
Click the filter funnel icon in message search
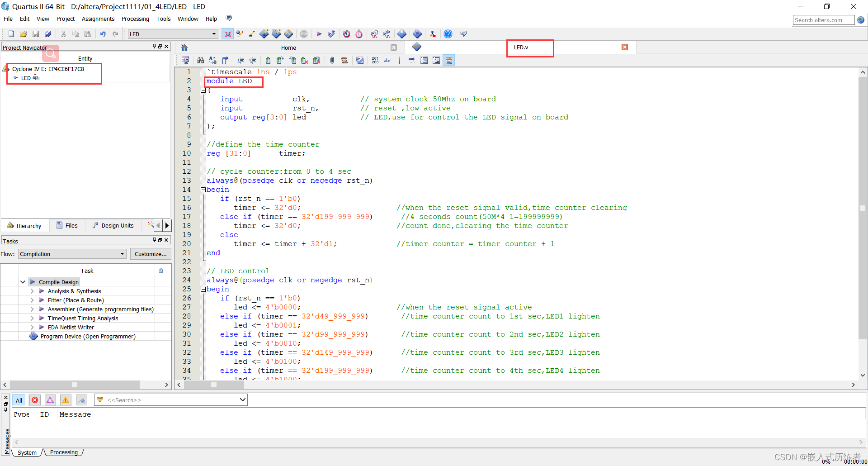pos(100,399)
